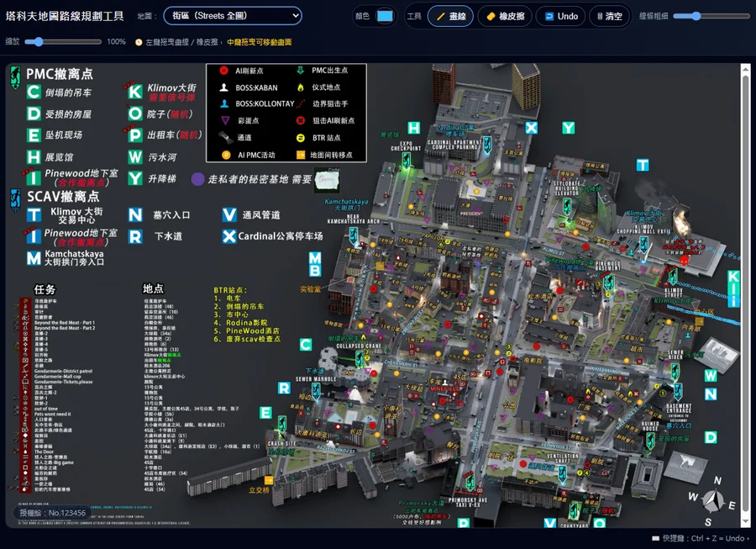The height and width of the screenshot is (549, 756).
Task: Click the Undo button
Action: click(560, 16)
